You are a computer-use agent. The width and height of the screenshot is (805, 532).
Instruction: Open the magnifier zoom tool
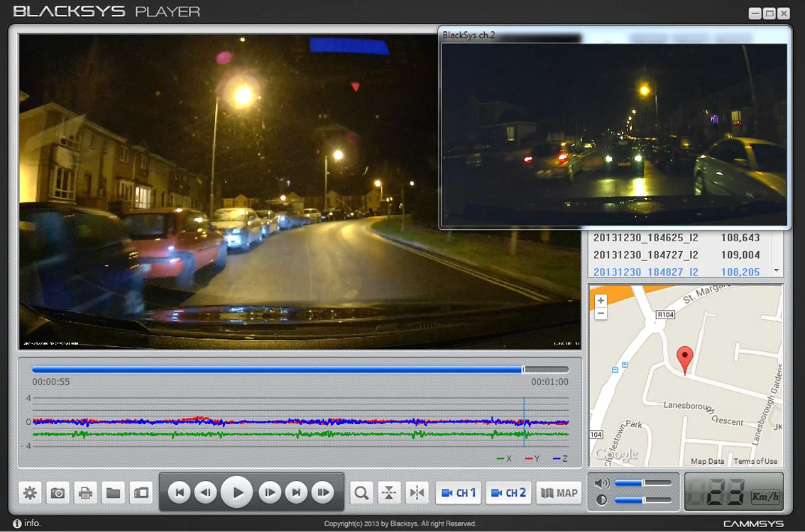point(361,493)
